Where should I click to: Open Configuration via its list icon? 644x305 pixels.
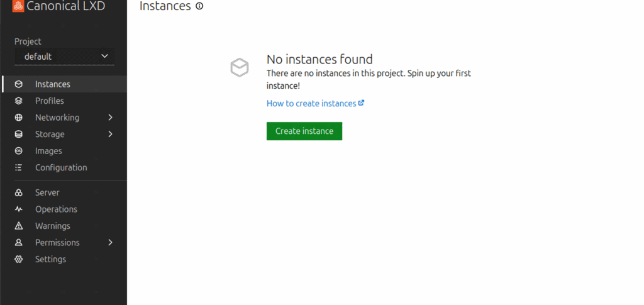click(x=19, y=168)
